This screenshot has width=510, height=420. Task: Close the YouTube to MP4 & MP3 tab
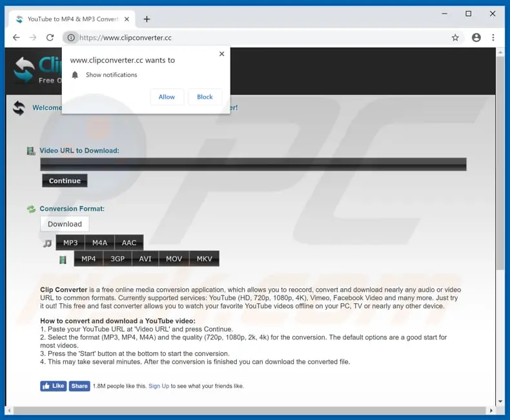pyautogui.click(x=127, y=19)
